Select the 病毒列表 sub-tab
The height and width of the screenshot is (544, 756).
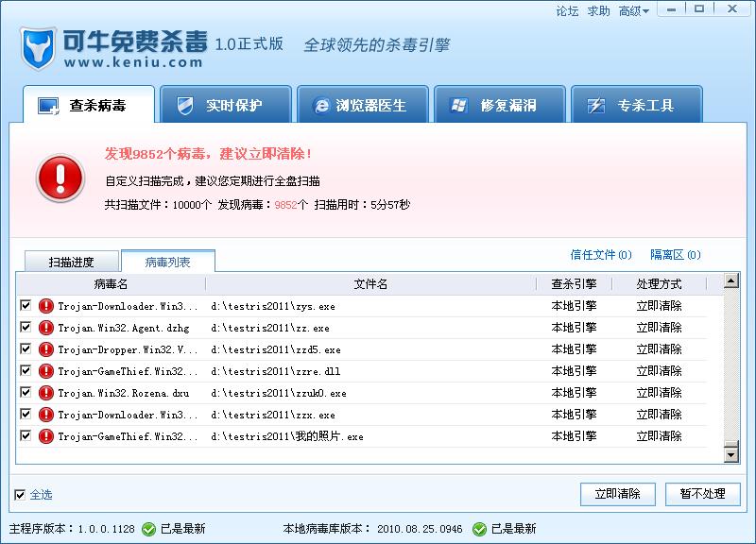168,262
